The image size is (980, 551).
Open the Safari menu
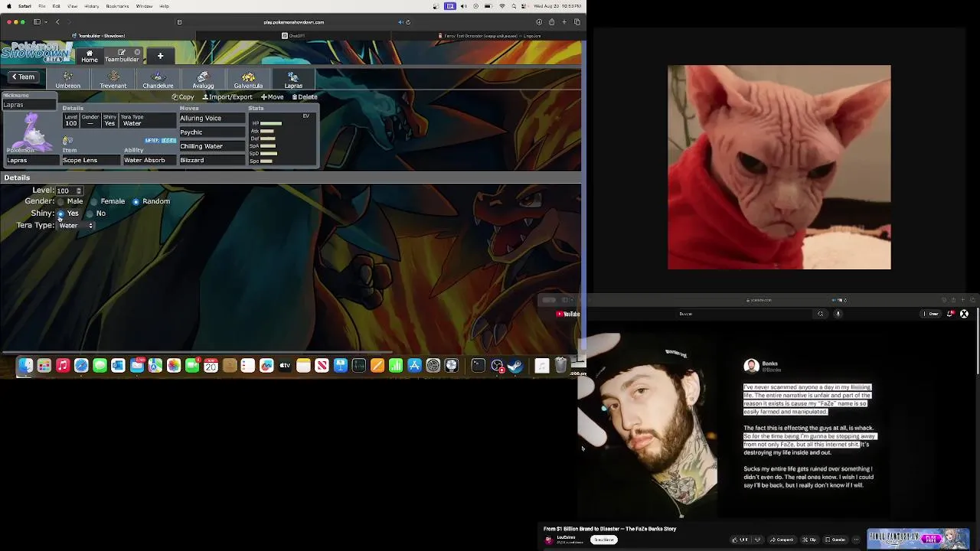pos(25,6)
